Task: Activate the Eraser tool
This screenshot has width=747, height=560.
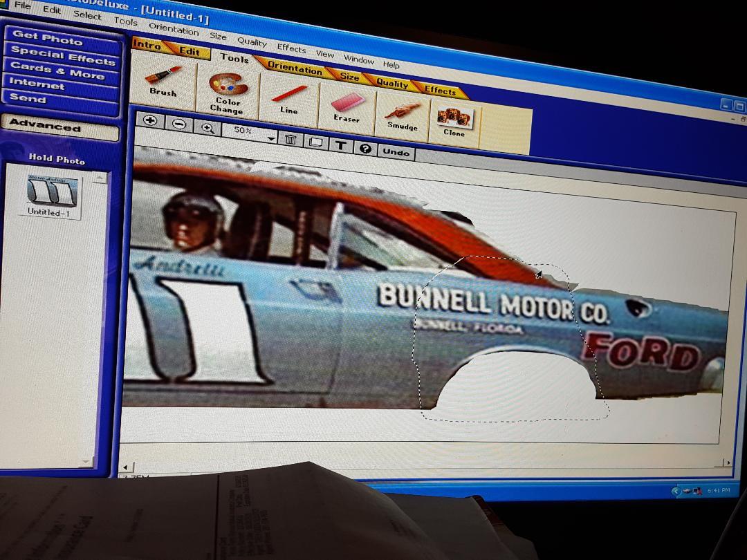Action: point(347,108)
